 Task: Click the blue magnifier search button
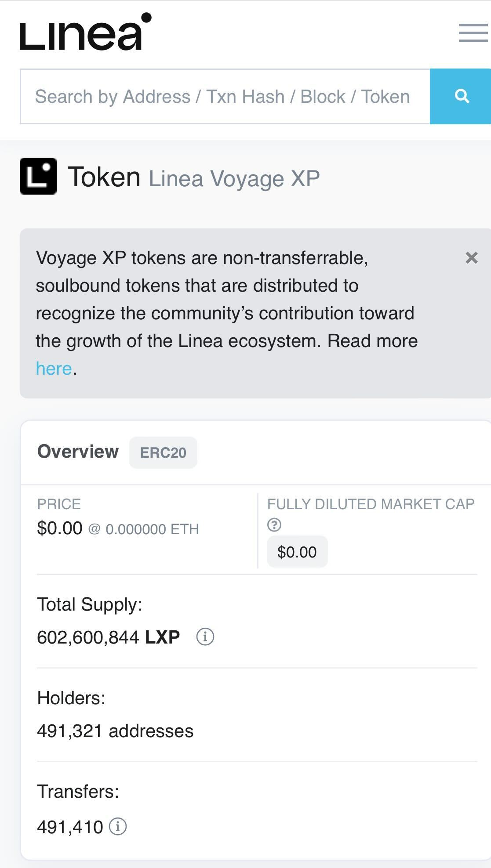461,96
